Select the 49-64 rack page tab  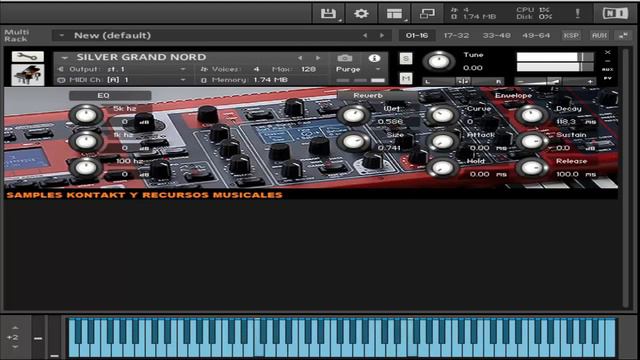[x=536, y=36]
